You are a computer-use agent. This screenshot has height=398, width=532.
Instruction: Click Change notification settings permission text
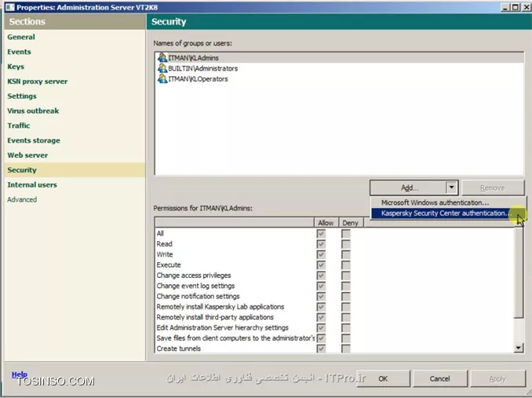point(198,297)
